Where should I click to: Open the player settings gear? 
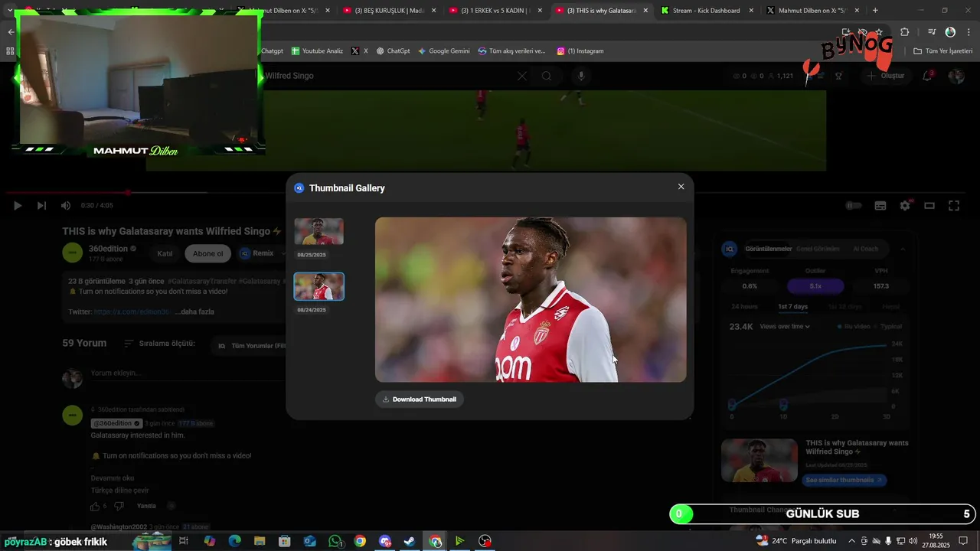(x=905, y=205)
